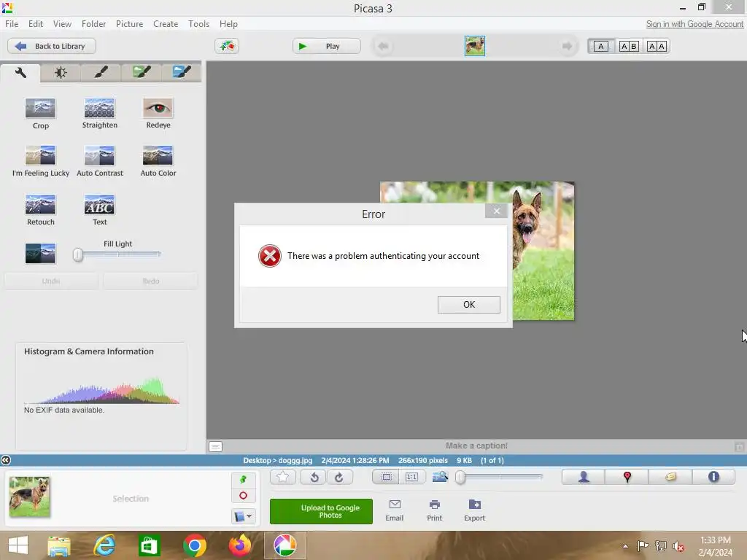Switch to the tuning sun icon tab
747x560 pixels.
pyautogui.click(x=61, y=72)
